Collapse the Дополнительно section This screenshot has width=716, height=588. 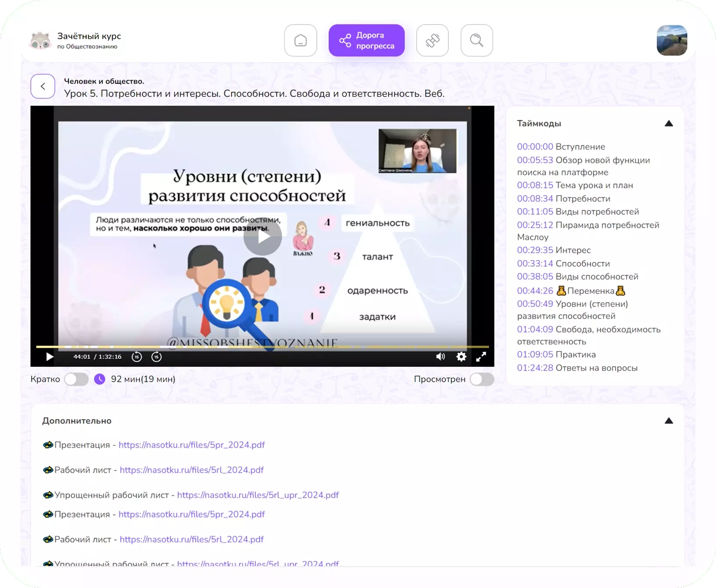click(669, 421)
